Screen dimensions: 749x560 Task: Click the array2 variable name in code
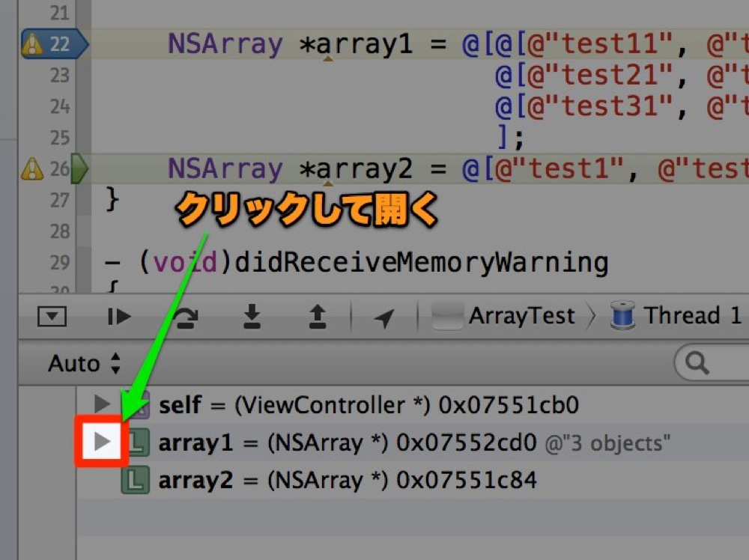[x=364, y=169]
